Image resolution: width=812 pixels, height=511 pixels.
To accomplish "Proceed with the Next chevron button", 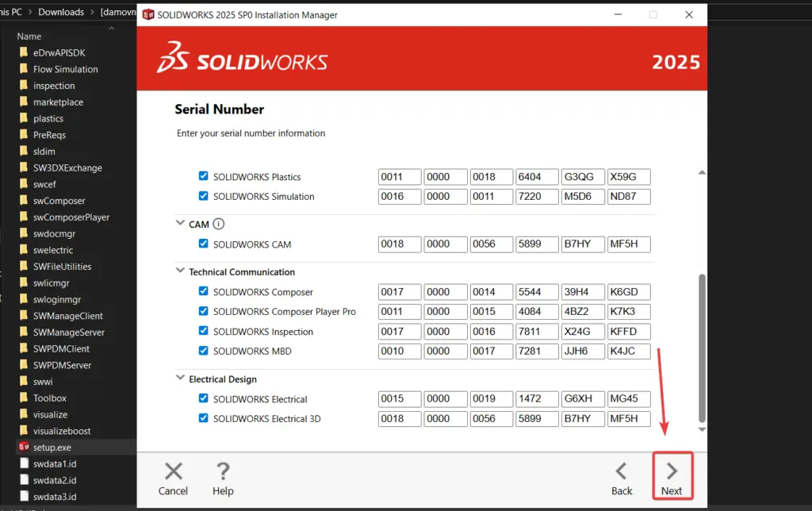I will coord(672,476).
